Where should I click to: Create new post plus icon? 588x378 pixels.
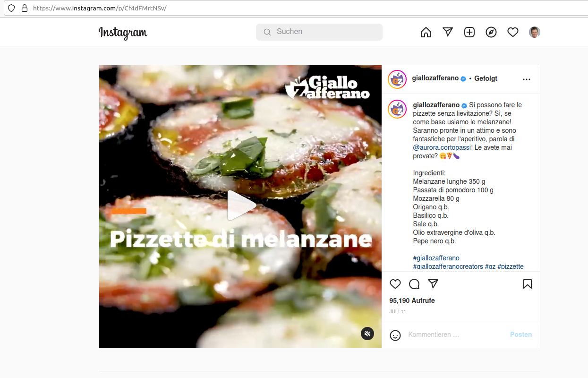coord(469,32)
